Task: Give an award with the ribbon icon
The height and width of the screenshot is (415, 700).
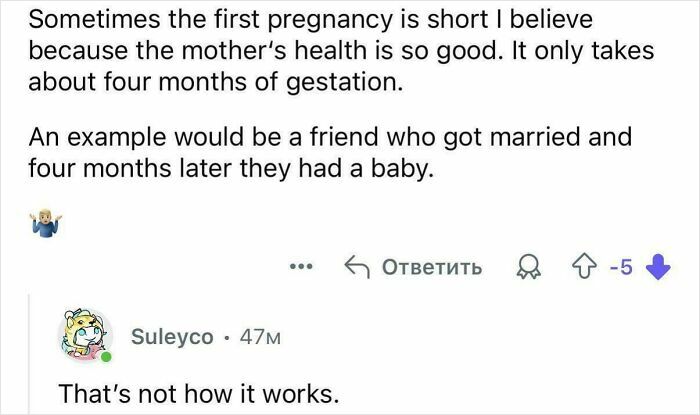Action: coord(525,268)
